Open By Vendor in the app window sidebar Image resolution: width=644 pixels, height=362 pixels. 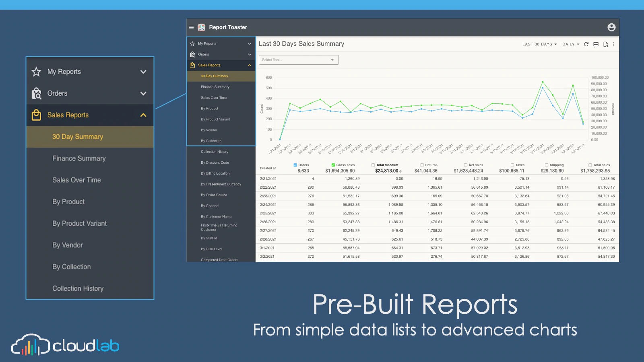click(x=221, y=130)
